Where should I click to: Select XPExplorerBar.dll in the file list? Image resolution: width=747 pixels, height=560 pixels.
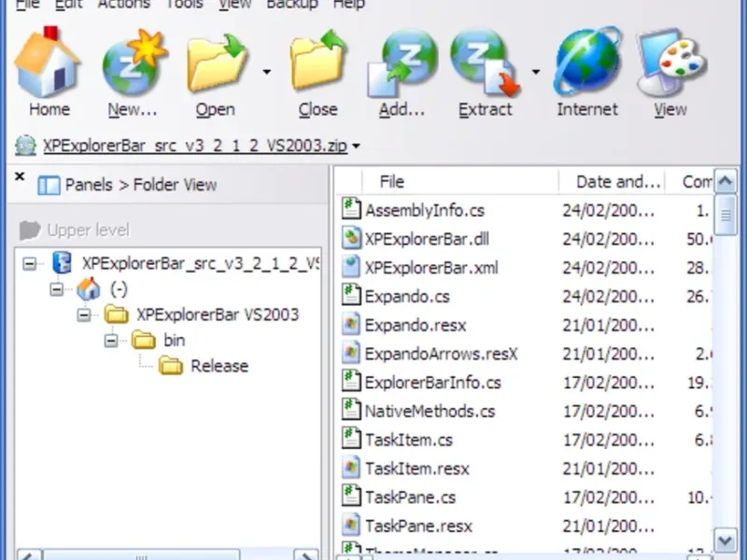(427, 239)
